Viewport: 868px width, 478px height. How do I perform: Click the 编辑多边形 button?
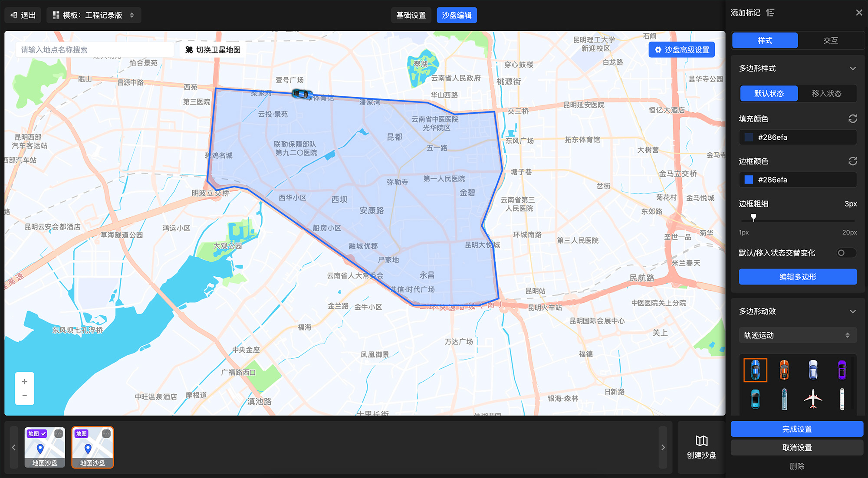point(797,277)
